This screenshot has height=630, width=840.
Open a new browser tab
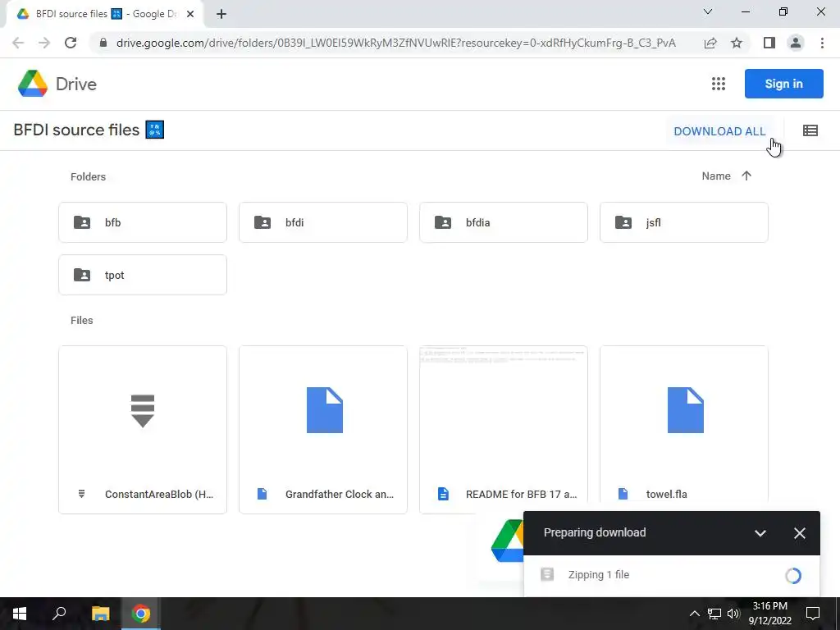point(221,14)
